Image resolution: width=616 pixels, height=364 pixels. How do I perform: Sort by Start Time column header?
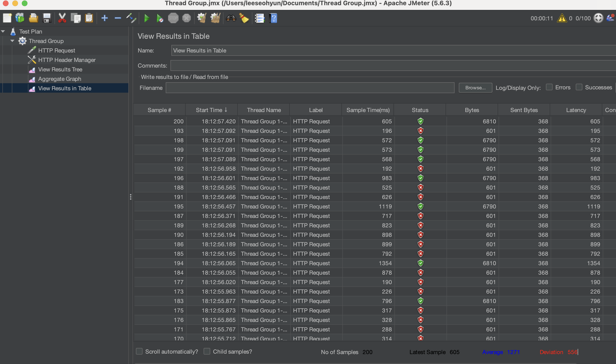click(211, 110)
